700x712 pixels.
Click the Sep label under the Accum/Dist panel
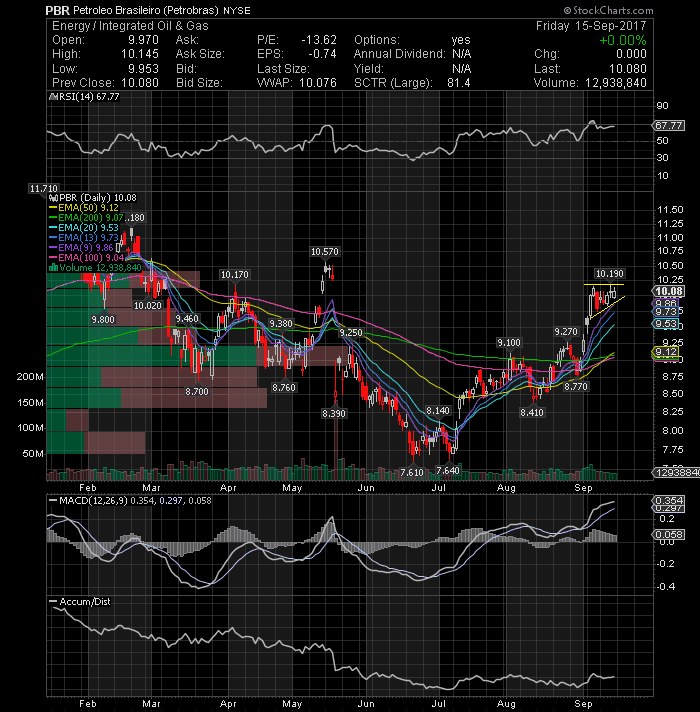[x=583, y=704]
